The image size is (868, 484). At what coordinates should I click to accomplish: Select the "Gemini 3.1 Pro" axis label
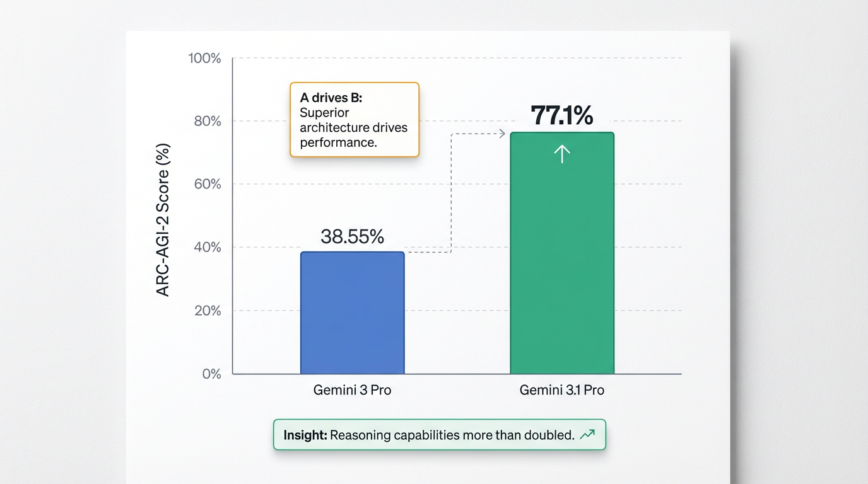(561, 390)
